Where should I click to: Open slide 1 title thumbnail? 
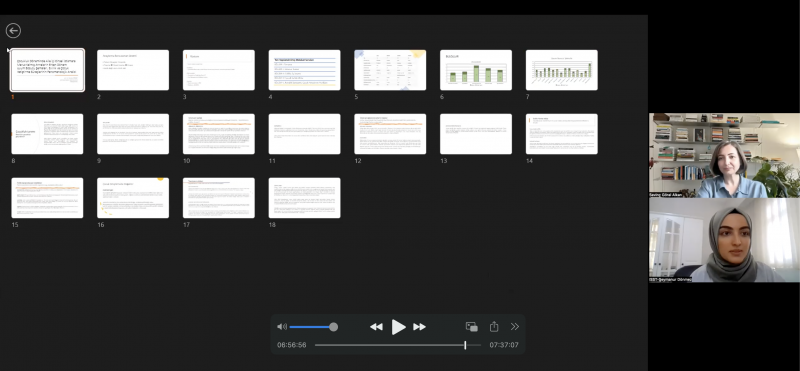pyautogui.click(x=47, y=70)
